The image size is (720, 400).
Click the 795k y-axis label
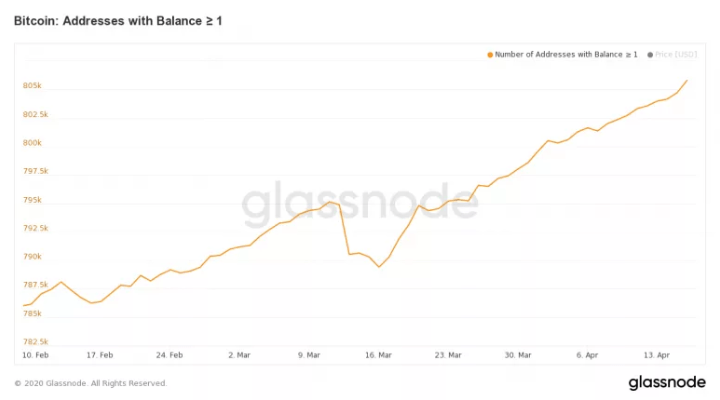pyautogui.click(x=31, y=200)
